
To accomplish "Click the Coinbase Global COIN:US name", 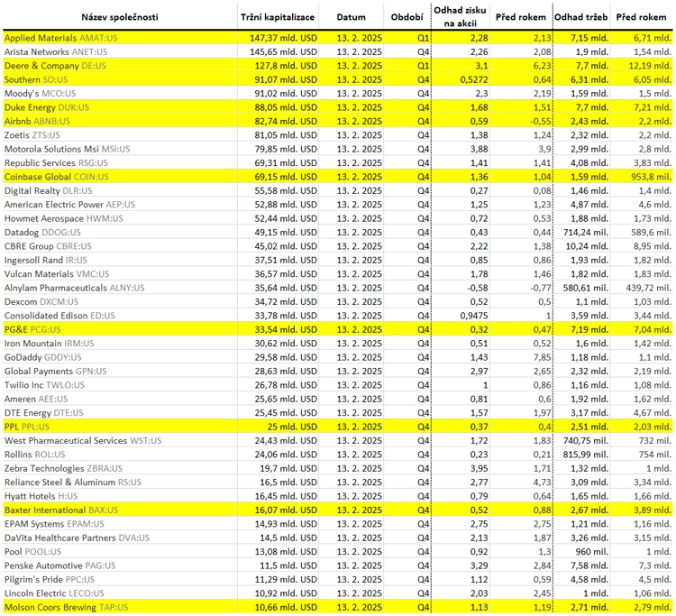I will click(x=57, y=177).
